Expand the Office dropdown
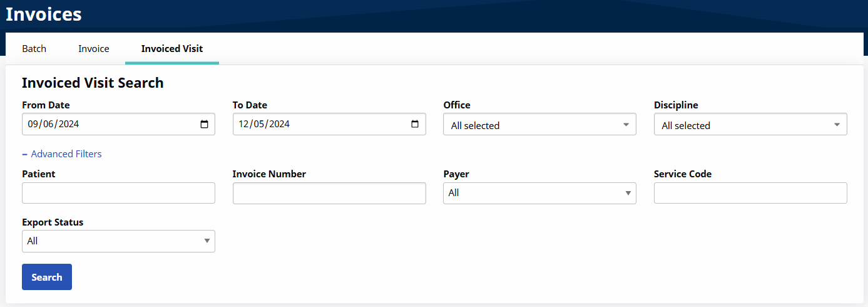Screen dimensions: 868x307 pyautogui.click(x=539, y=125)
